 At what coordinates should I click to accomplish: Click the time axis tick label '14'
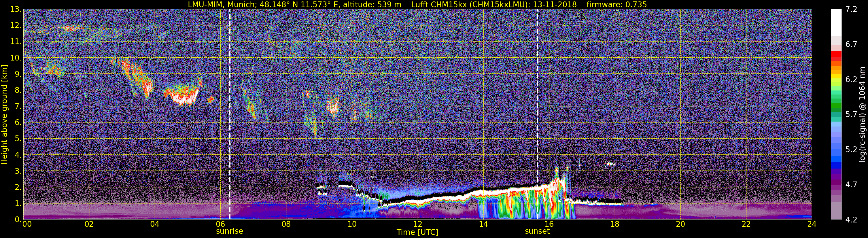tap(483, 224)
